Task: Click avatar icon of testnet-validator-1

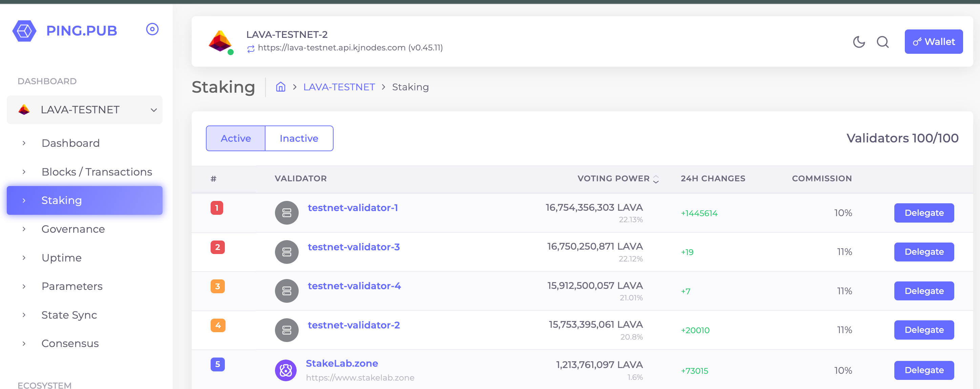Action: coord(286,213)
